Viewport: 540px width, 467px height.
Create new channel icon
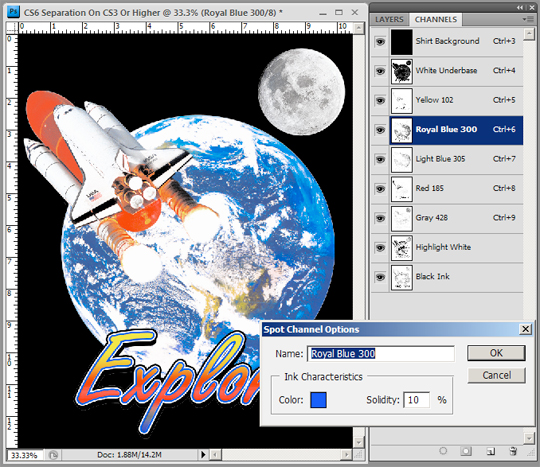(x=490, y=451)
